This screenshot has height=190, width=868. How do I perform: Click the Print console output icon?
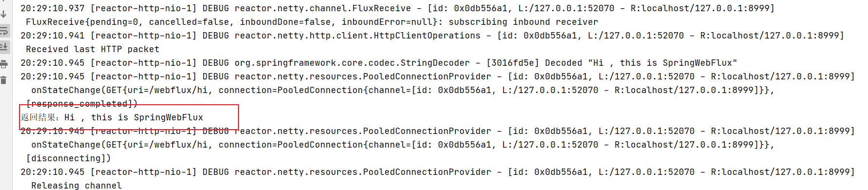point(4,64)
